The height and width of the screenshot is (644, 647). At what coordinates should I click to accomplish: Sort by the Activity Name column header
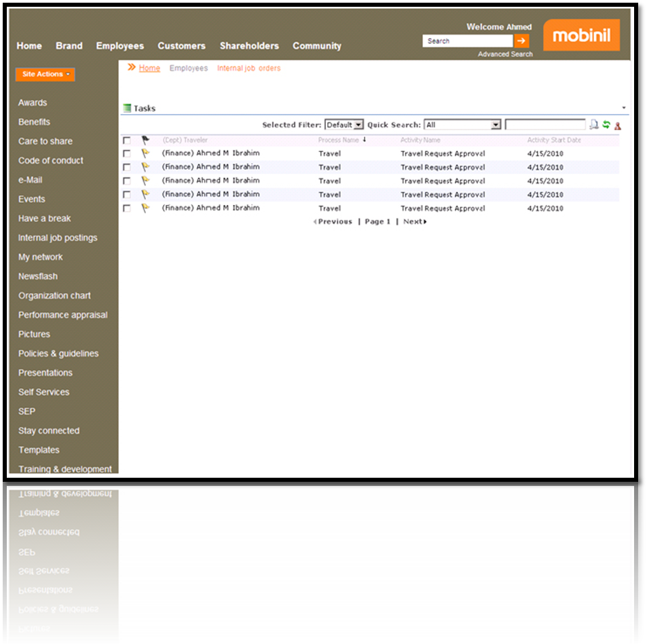[420, 140]
